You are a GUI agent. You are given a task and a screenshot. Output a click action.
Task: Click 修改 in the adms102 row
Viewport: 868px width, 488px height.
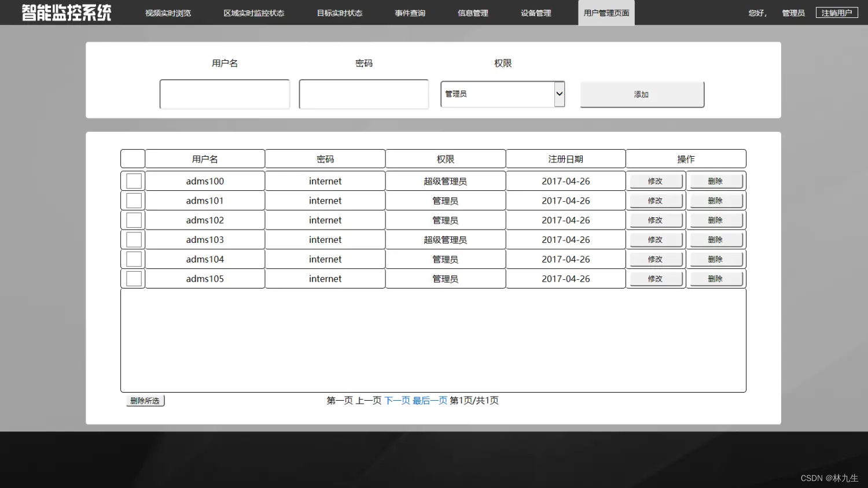coord(656,220)
